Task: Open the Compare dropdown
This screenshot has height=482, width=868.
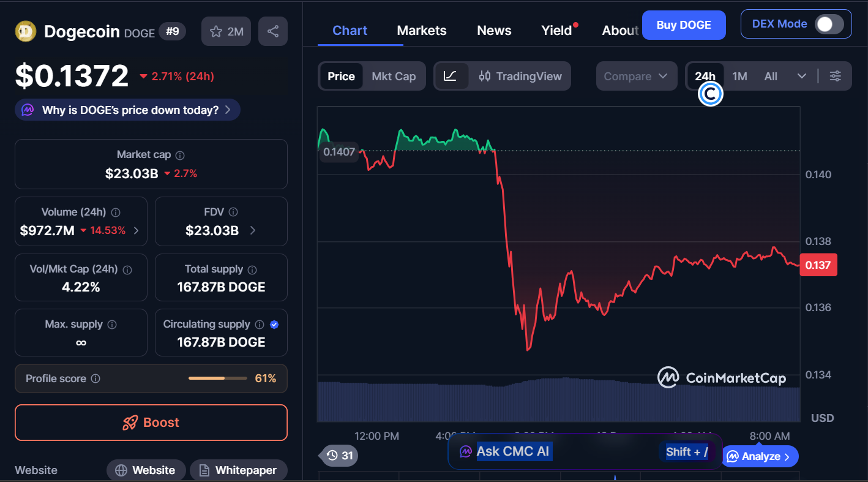Action: click(x=637, y=76)
